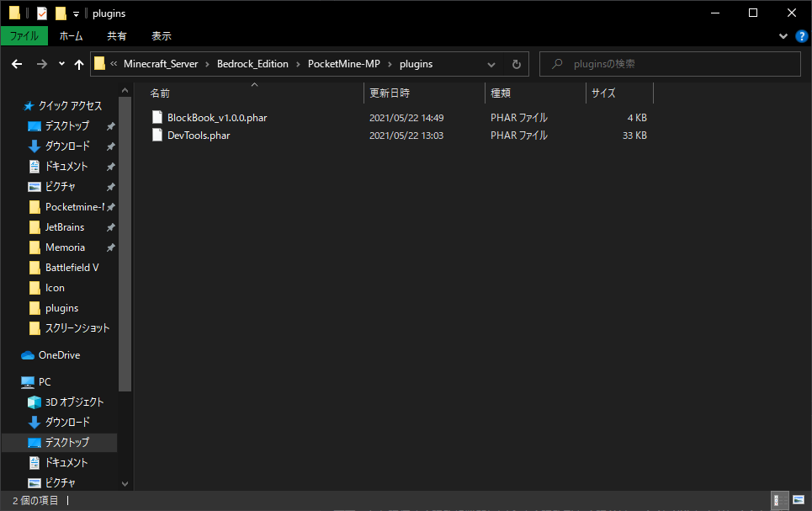Open the Quick Access Toolbar customize dropdown
The width and height of the screenshot is (812, 511).
pyautogui.click(x=77, y=13)
